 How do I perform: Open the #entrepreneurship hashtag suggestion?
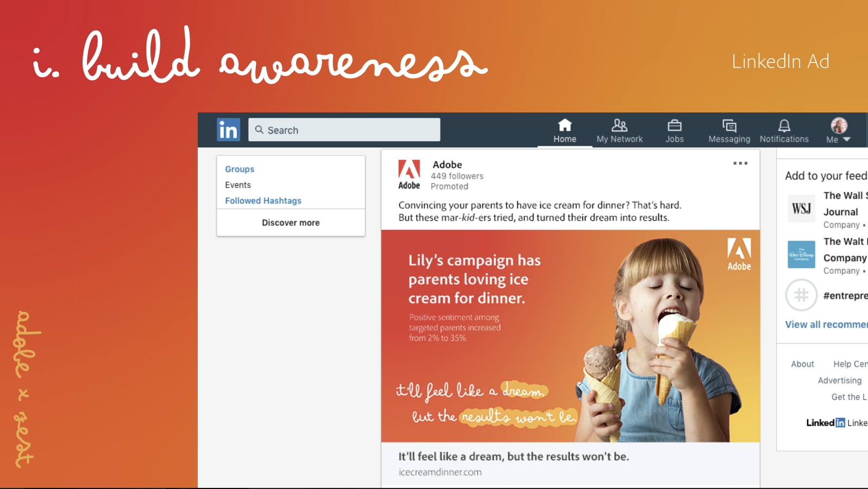(x=846, y=296)
